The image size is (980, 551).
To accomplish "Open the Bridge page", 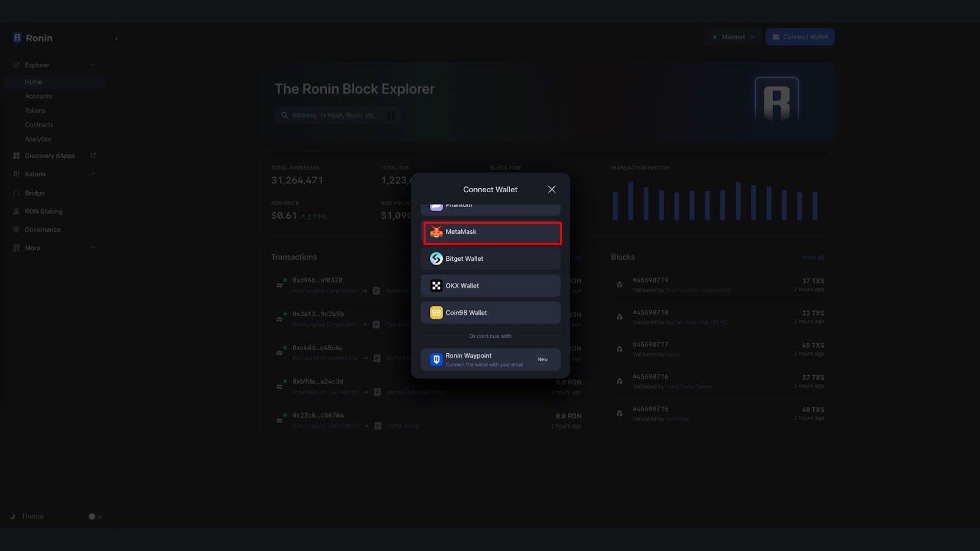I will click(x=34, y=193).
